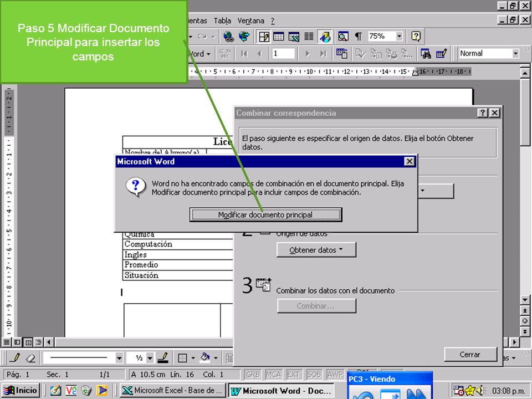Screen dimensions: 532x399
Task: Go to previous record arrow
Action: 259,54
